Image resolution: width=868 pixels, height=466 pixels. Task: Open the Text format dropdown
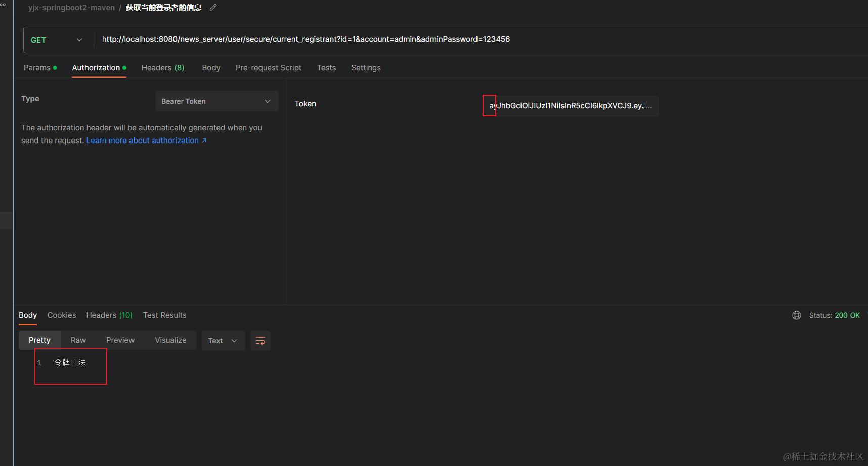click(x=223, y=341)
